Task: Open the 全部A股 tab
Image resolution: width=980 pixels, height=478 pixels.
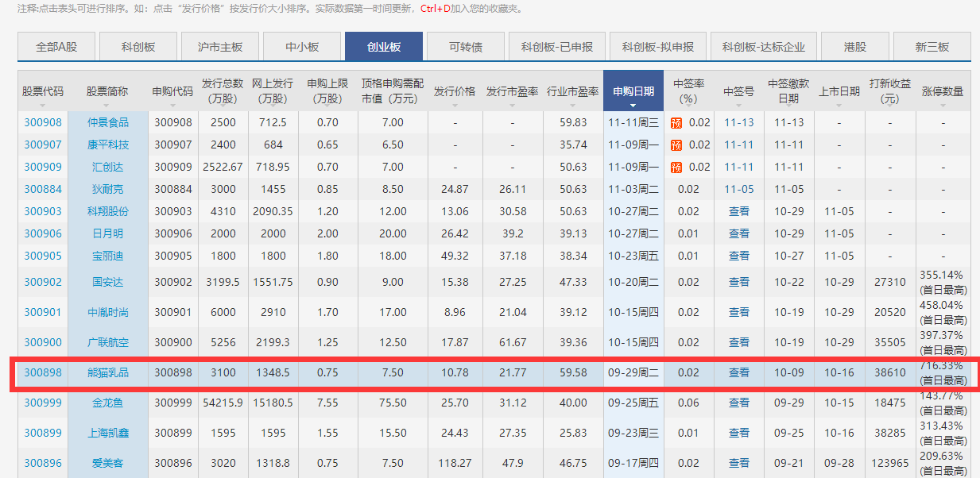Action: click(56, 47)
